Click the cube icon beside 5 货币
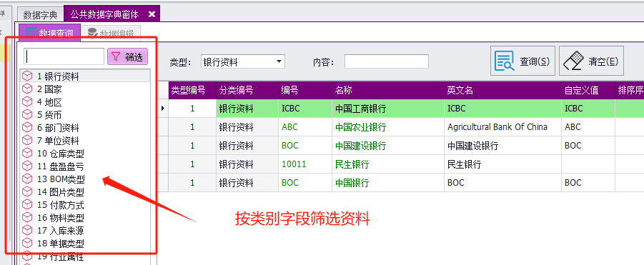 click(27, 114)
